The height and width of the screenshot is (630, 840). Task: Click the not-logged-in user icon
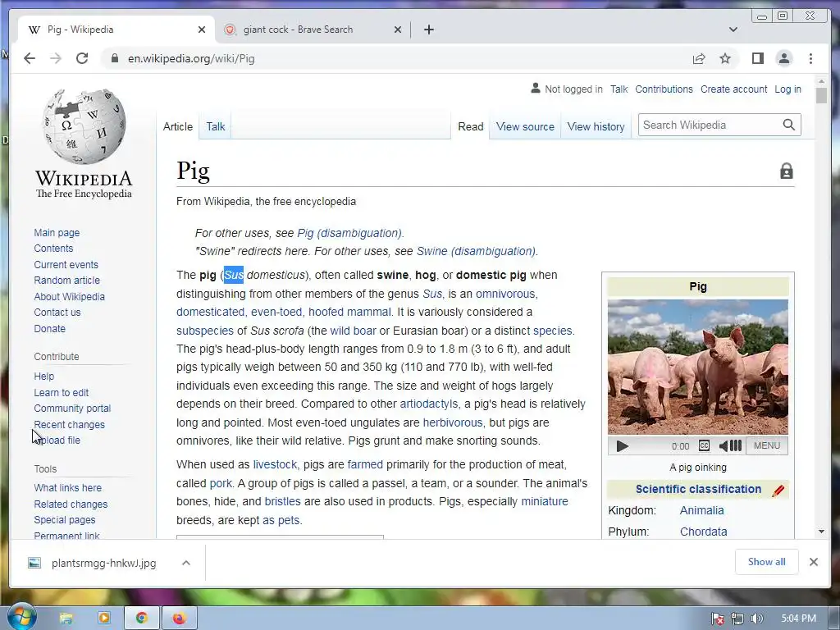coord(535,89)
